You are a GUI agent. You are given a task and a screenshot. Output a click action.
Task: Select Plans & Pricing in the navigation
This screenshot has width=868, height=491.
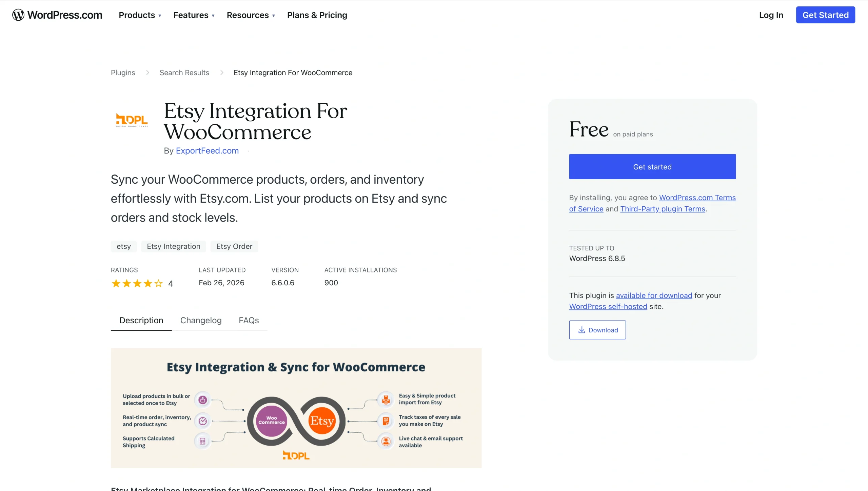317,15
